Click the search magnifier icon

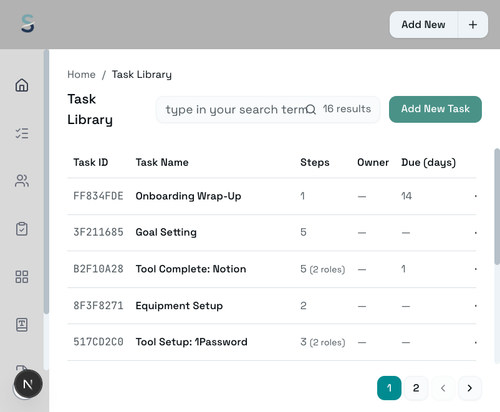pos(311,109)
